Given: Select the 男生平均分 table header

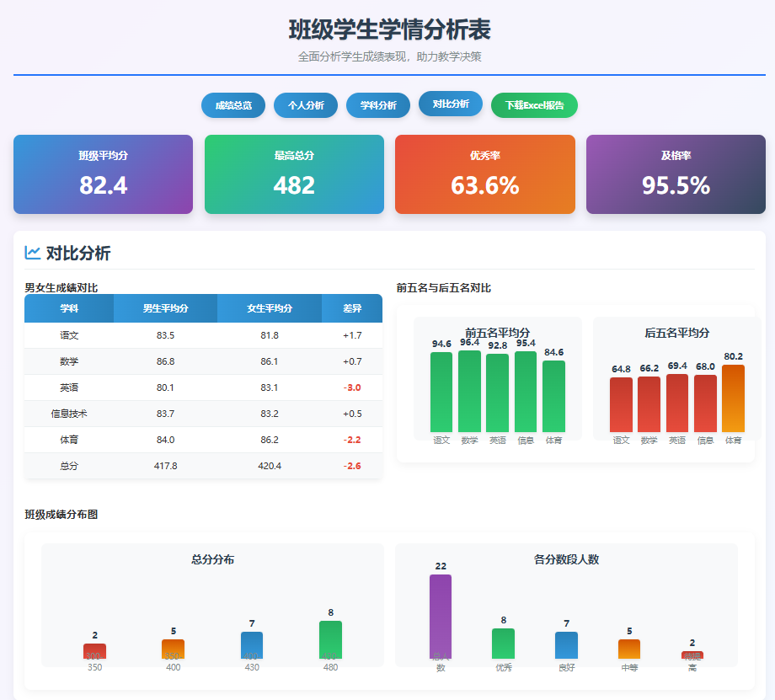Looking at the screenshot, I should tap(165, 308).
